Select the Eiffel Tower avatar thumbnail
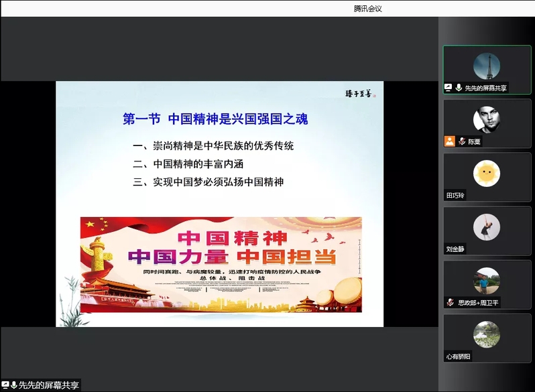Screen dimensions: 535x392 pos(486,66)
